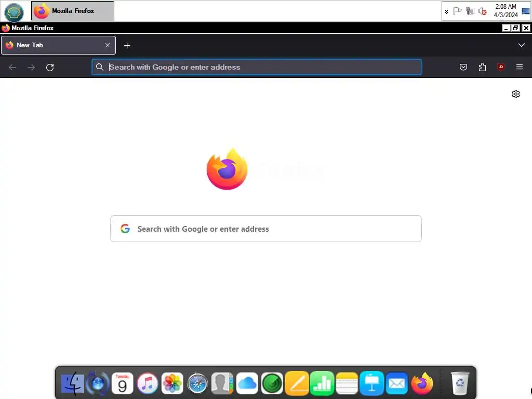532x399 pixels.
Task: Click the Google logo in search box
Action: point(125,229)
